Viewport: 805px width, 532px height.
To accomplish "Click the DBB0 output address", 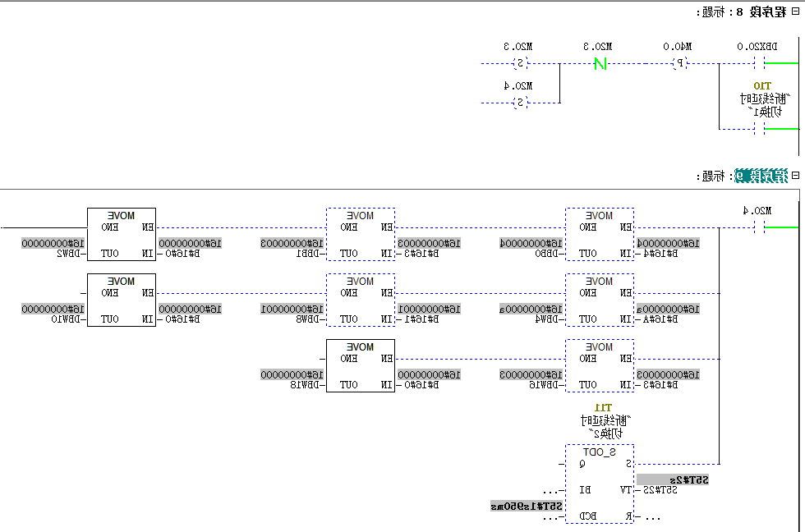I will click(x=546, y=254).
